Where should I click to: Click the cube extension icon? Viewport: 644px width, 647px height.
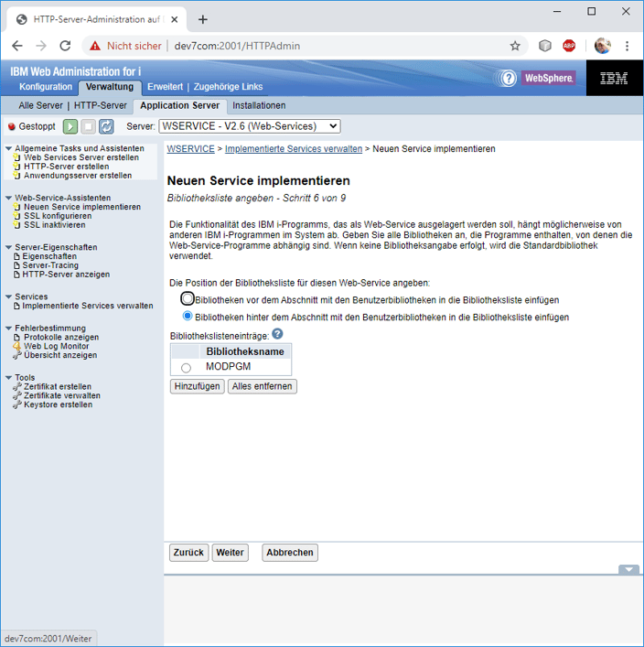pos(545,46)
